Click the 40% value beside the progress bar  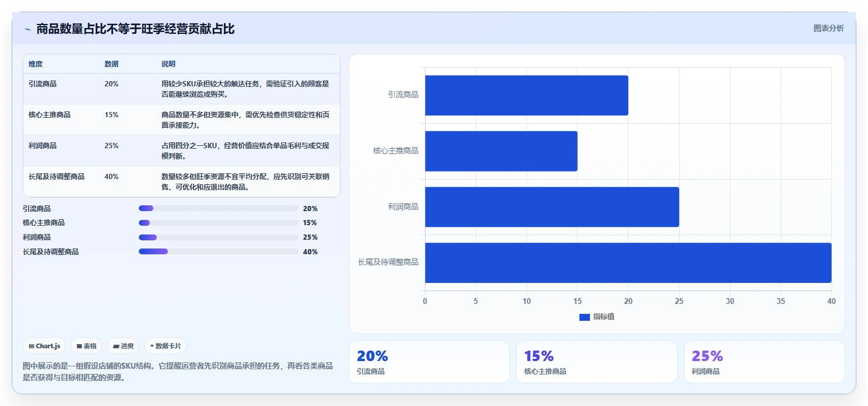(x=310, y=252)
